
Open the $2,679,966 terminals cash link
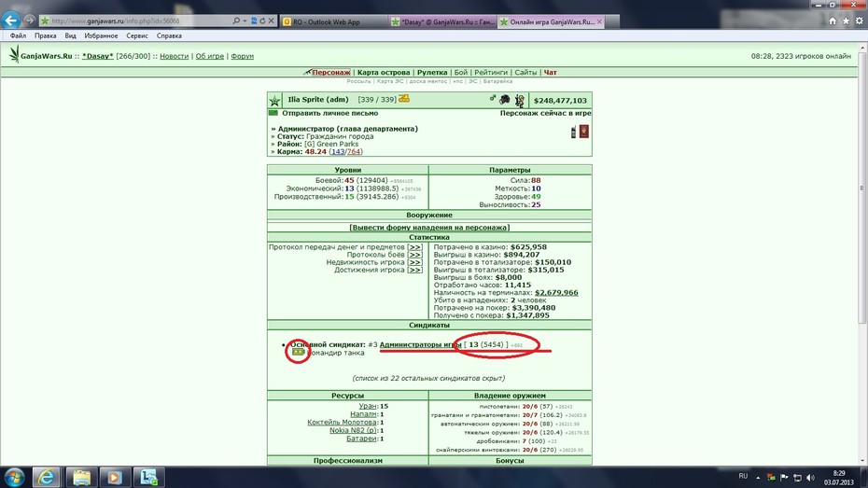point(556,293)
